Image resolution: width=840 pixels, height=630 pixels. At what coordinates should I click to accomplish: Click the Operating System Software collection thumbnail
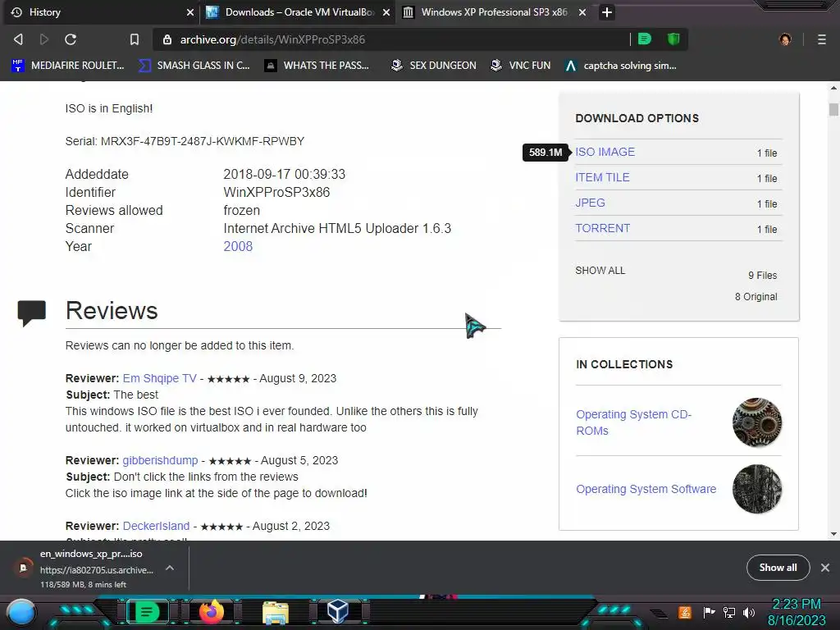pos(757,489)
